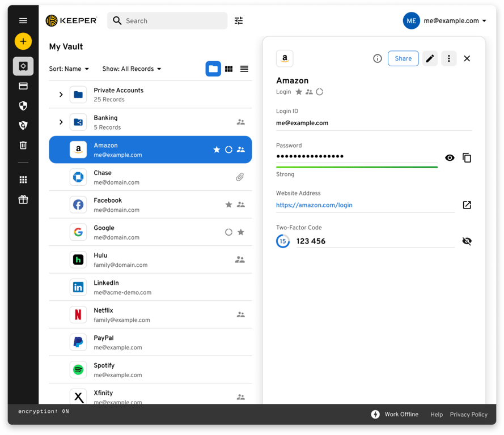Close the Amazon record detail panel
The height and width of the screenshot is (435, 504).
click(x=467, y=58)
